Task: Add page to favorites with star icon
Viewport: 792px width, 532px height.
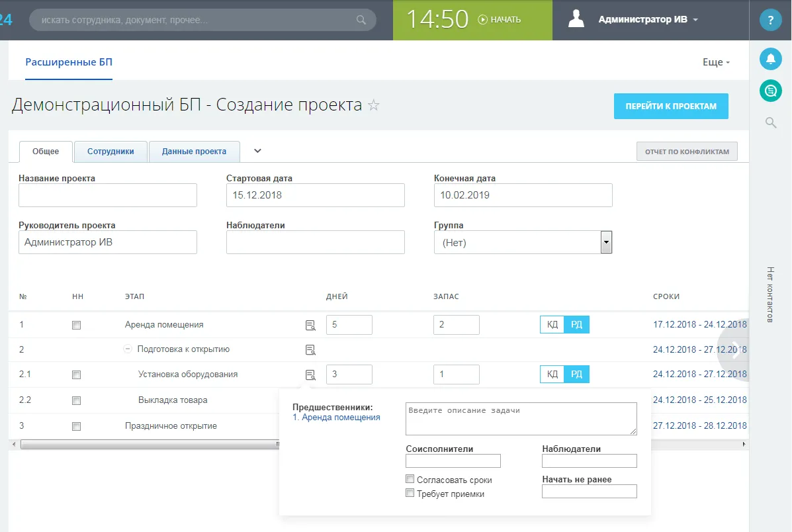Action: point(374,105)
